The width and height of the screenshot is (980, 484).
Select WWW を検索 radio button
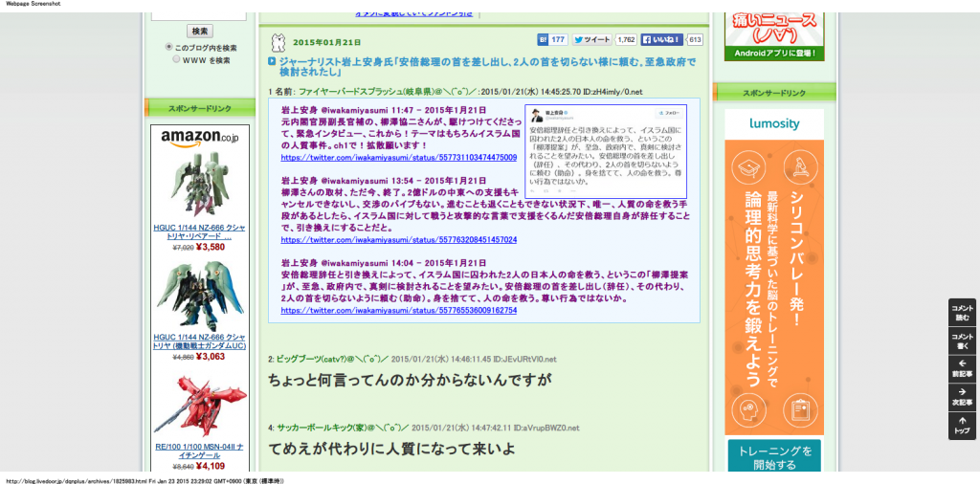(x=176, y=59)
